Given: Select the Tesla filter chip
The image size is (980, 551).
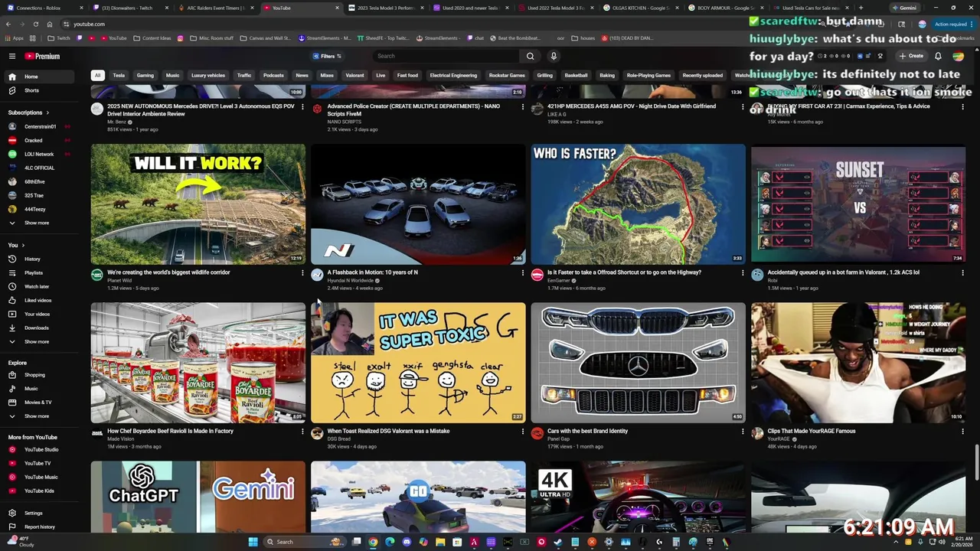Looking at the screenshot, I should click(x=119, y=75).
